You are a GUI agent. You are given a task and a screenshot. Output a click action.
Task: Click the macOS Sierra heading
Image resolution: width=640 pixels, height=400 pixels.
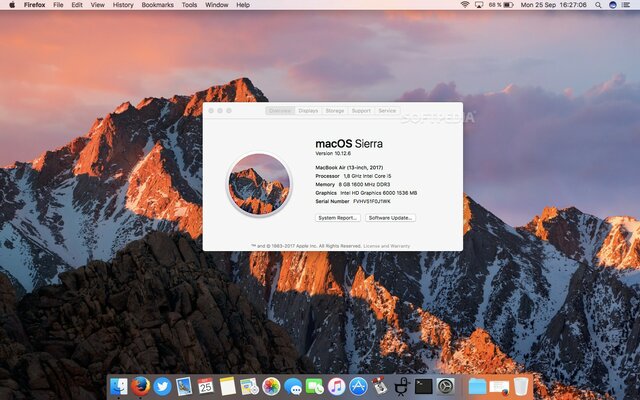[349, 144]
